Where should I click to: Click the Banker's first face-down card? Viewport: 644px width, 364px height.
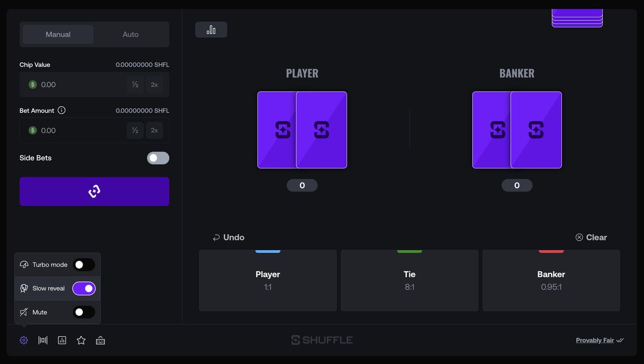[x=492, y=130]
